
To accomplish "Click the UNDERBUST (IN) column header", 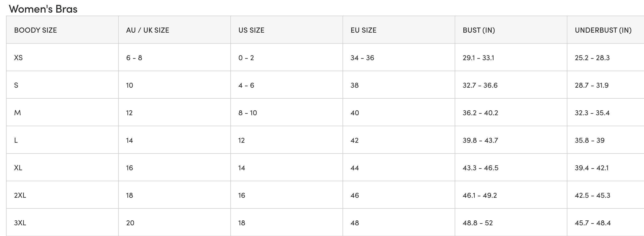I will [603, 30].
